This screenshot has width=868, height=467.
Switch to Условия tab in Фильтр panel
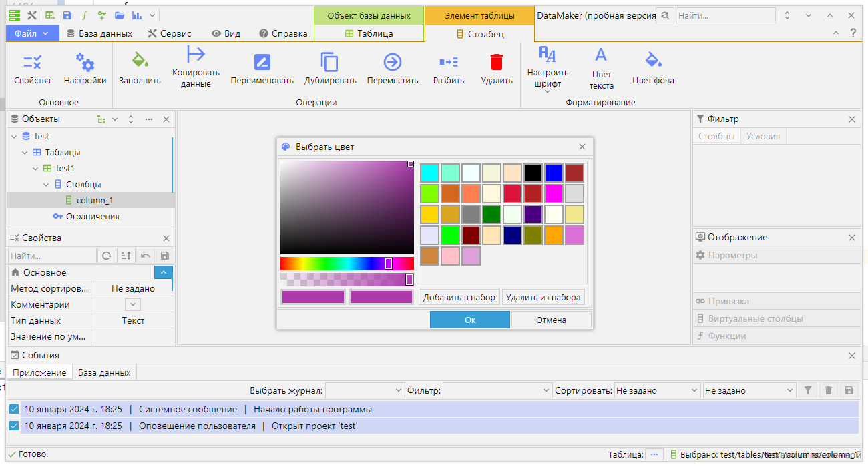point(763,136)
